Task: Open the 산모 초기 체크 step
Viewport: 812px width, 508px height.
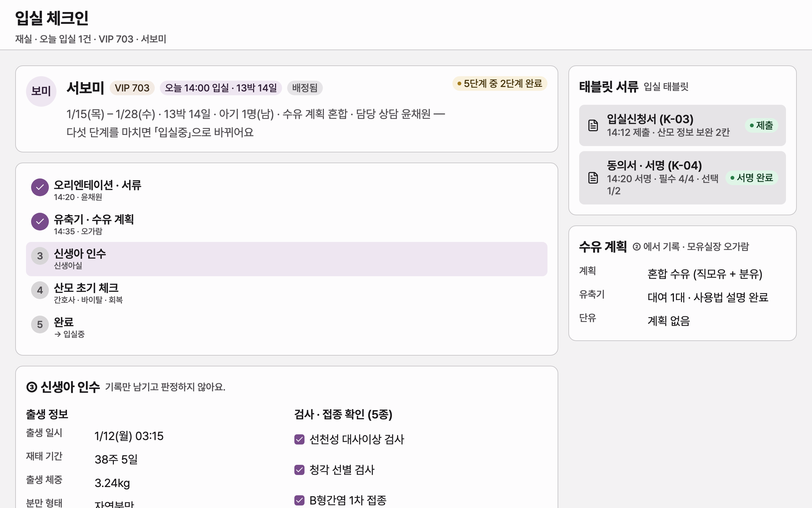Action: coord(286,293)
